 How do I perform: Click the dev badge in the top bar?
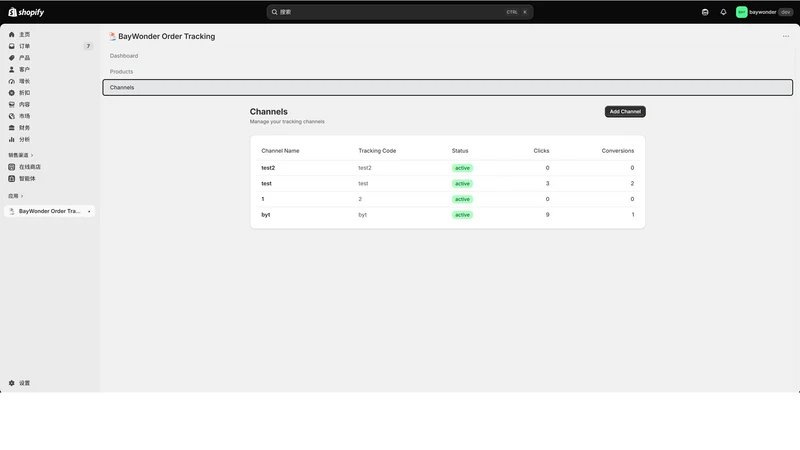pos(786,12)
